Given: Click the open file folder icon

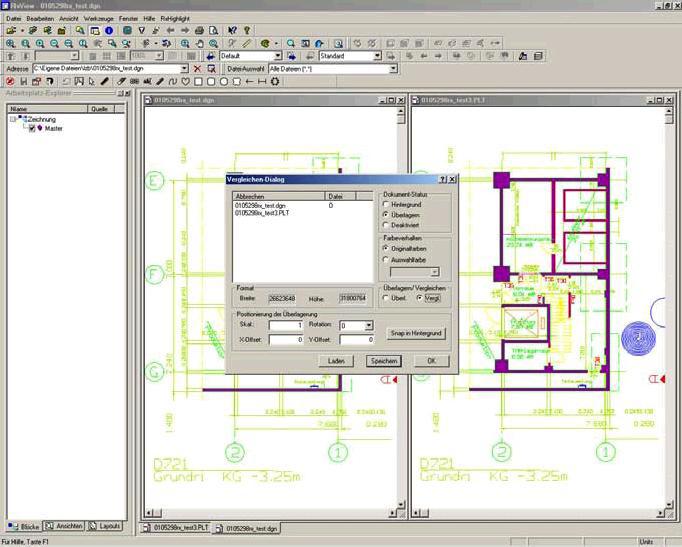Looking at the screenshot, I should coord(11,30).
